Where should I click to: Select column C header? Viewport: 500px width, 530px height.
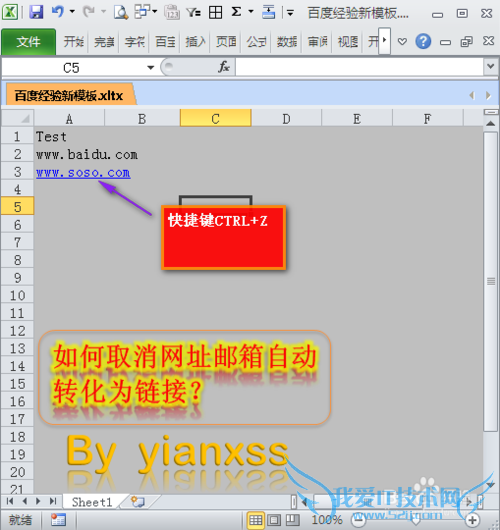(216, 118)
